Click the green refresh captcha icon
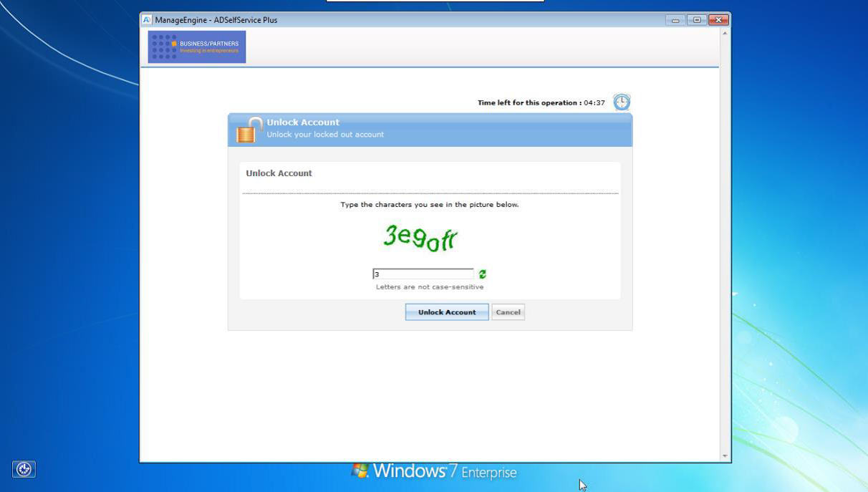868x492 pixels. tap(483, 274)
